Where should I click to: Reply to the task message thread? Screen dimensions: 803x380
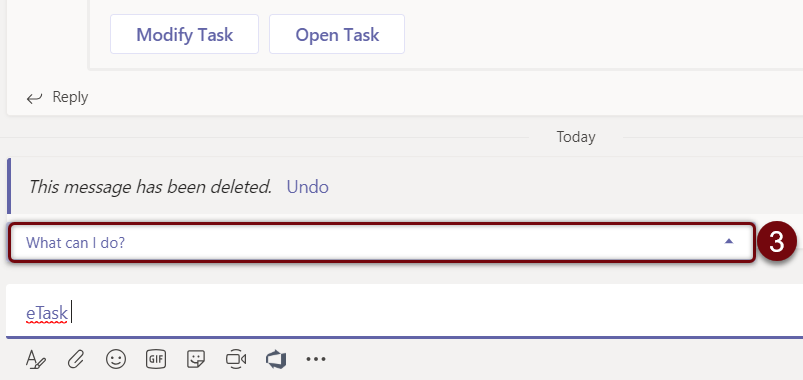[x=57, y=97]
